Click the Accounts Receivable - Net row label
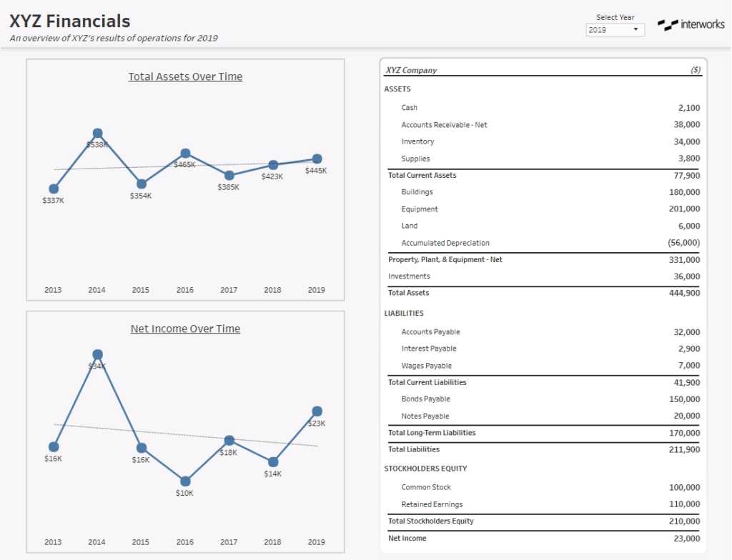This screenshot has width=732, height=560. click(444, 124)
